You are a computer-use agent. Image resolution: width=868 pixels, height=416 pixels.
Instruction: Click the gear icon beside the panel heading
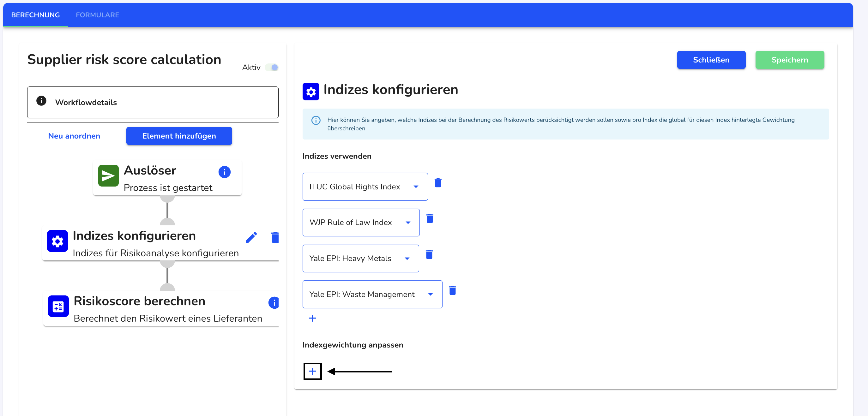tap(311, 92)
